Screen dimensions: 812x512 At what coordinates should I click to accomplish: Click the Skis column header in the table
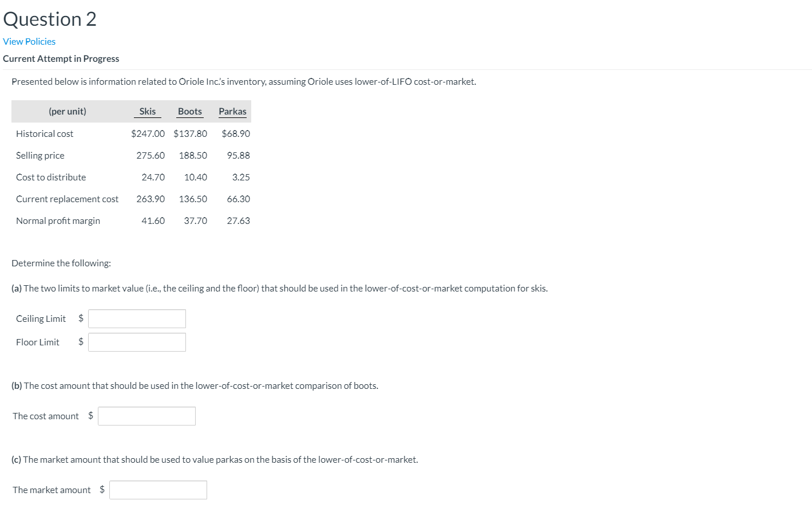(147, 111)
